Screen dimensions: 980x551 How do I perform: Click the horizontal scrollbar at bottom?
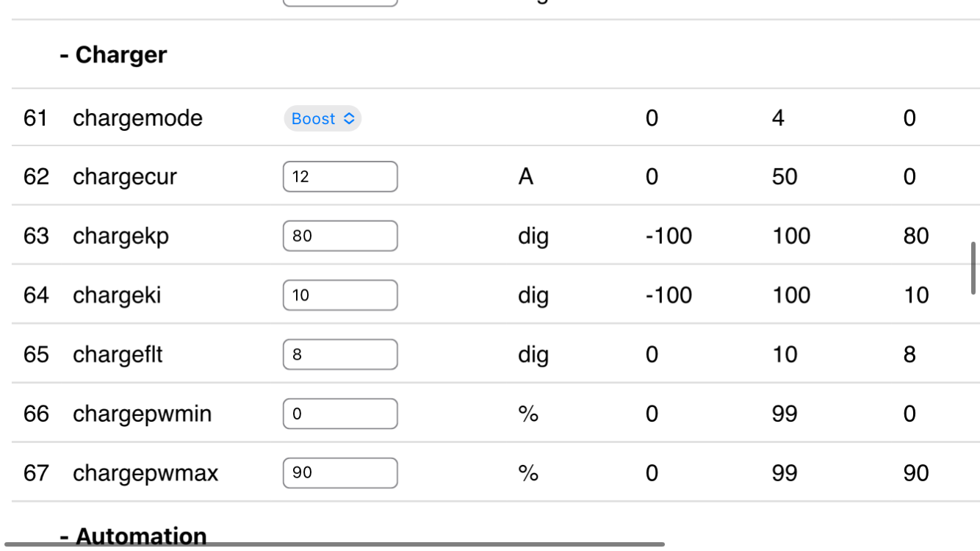coord(334,544)
